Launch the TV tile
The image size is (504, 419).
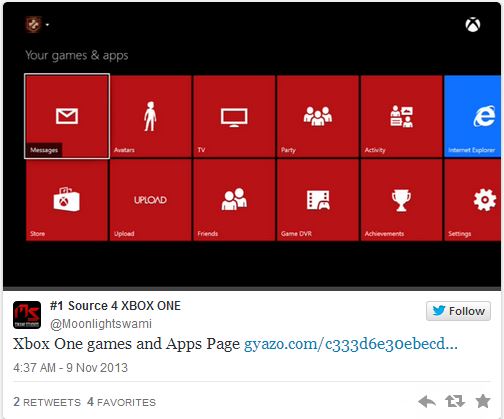click(234, 116)
